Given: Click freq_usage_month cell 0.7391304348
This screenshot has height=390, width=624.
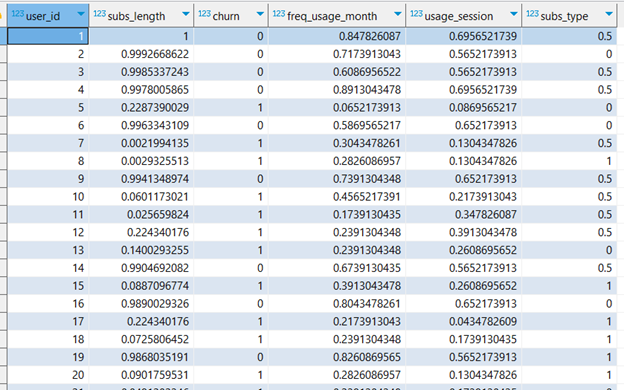Looking at the screenshot, I should click(x=337, y=179).
